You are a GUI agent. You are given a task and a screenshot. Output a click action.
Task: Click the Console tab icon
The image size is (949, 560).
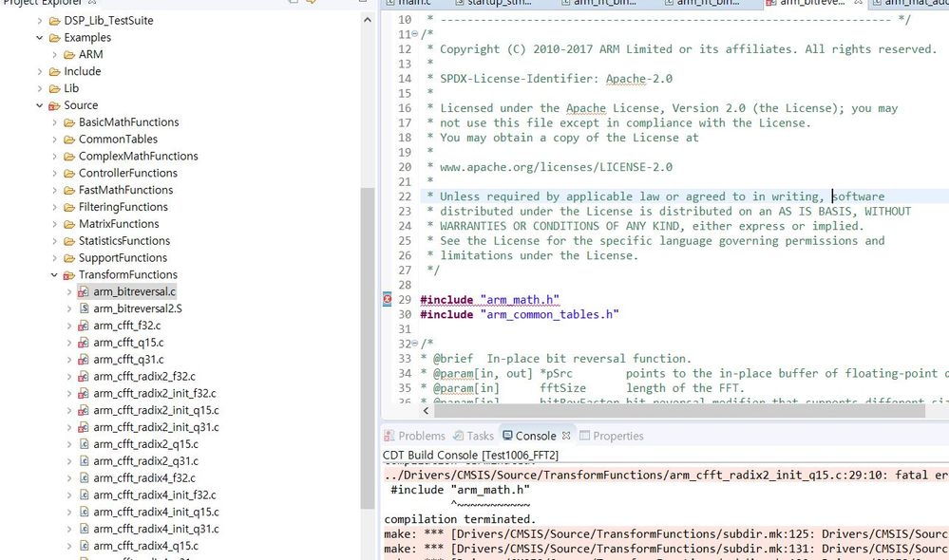507,436
